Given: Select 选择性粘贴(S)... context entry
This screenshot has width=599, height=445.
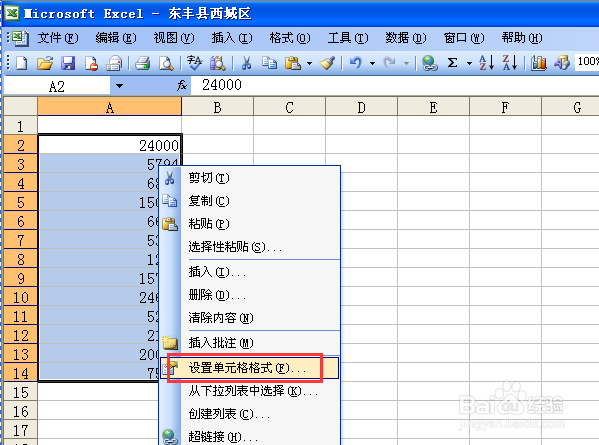Looking at the screenshot, I should (249, 247).
